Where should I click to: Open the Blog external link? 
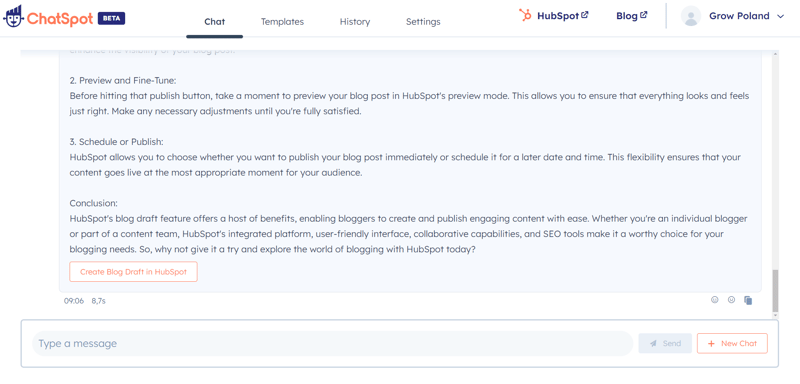pyautogui.click(x=632, y=16)
